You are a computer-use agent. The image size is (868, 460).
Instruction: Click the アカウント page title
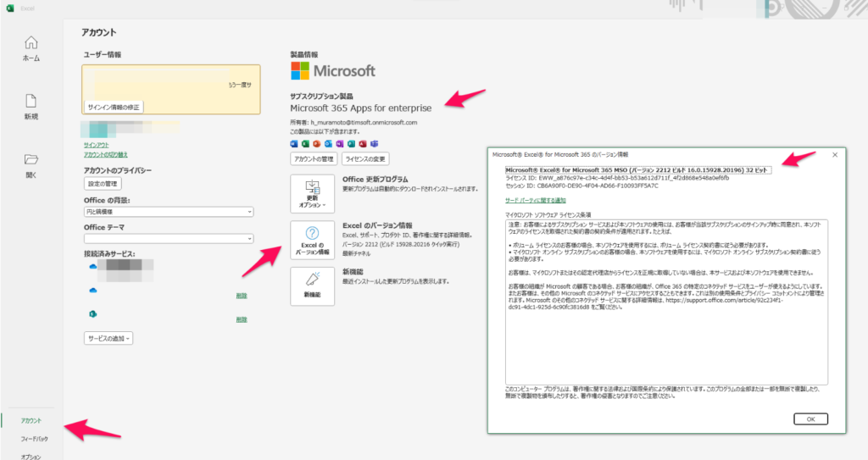[x=99, y=32]
